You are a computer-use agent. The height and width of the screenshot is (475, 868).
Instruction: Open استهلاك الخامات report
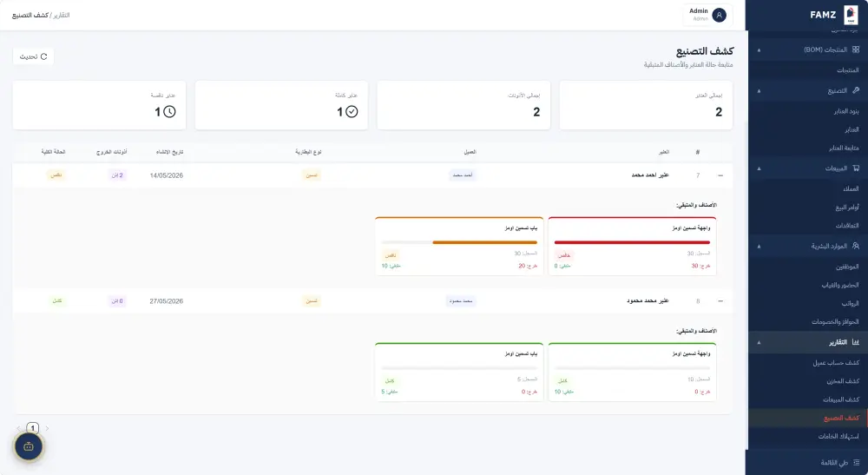click(x=838, y=436)
